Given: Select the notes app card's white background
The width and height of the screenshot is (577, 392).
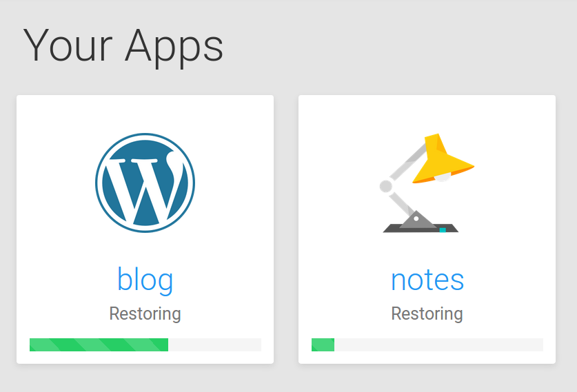Looking at the screenshot, I should 331,124.
